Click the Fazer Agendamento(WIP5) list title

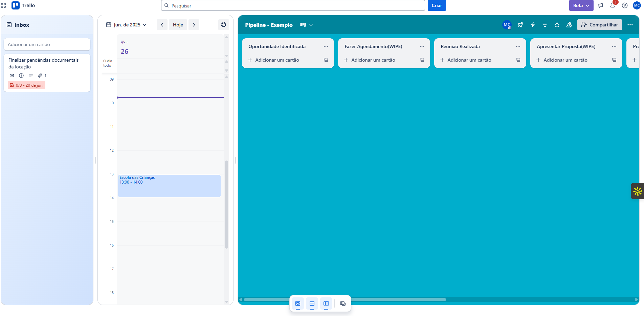coord(373,46)
